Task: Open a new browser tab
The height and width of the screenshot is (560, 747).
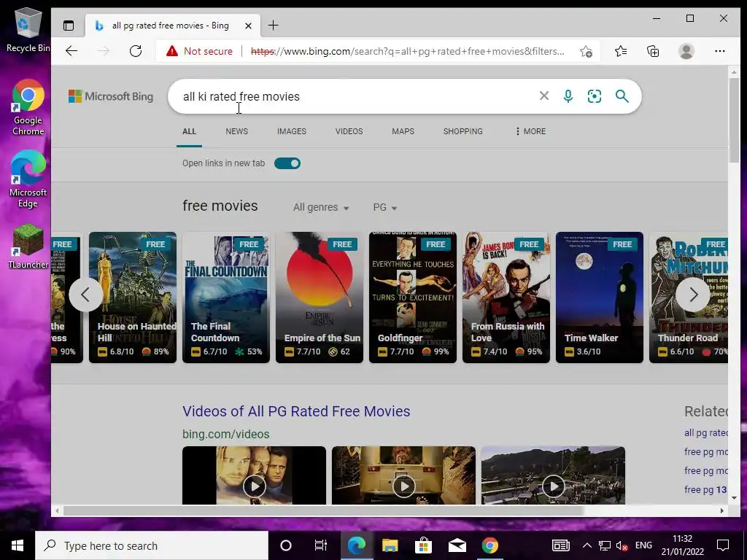Action: 274,26
